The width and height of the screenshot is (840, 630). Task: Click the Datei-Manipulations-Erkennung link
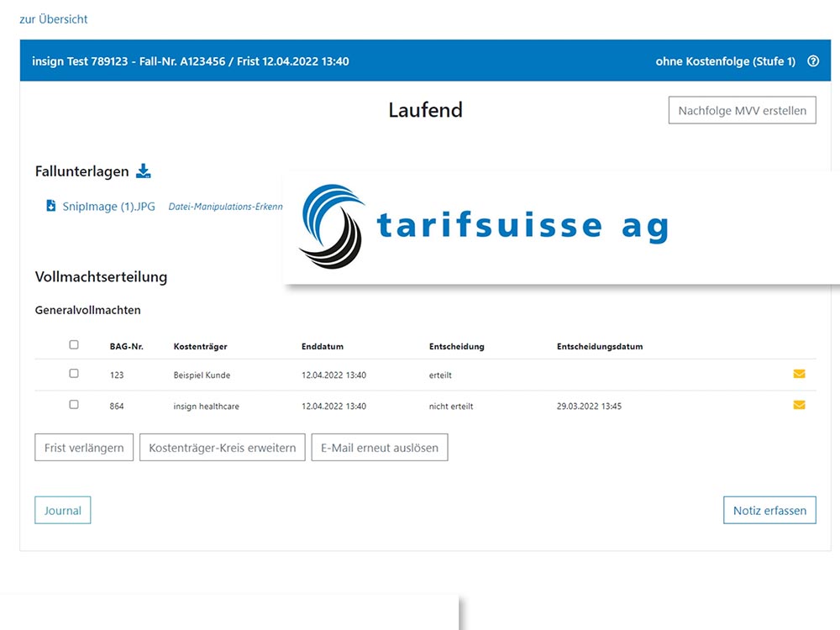pos(225,207)
